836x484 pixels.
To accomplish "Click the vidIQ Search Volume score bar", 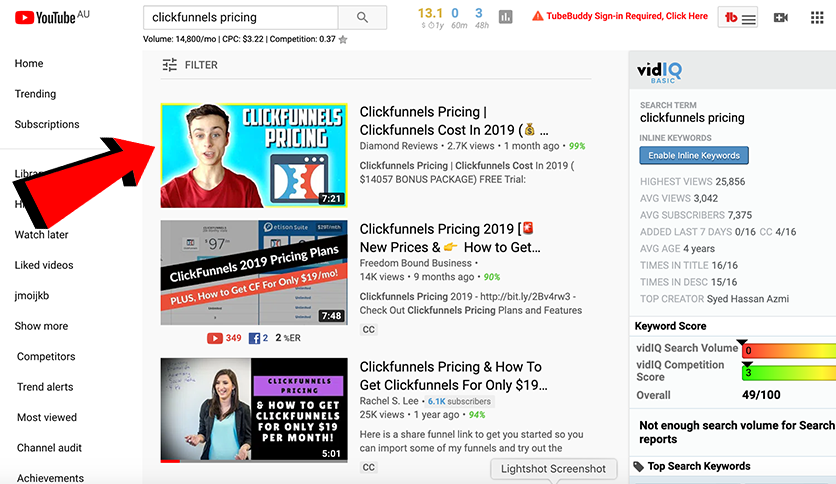I will [789, 350].
